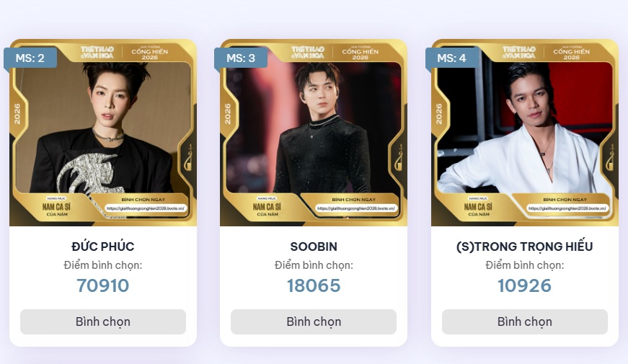Open the SOOBIN name title
628x364 pixels.
(314, 247)
